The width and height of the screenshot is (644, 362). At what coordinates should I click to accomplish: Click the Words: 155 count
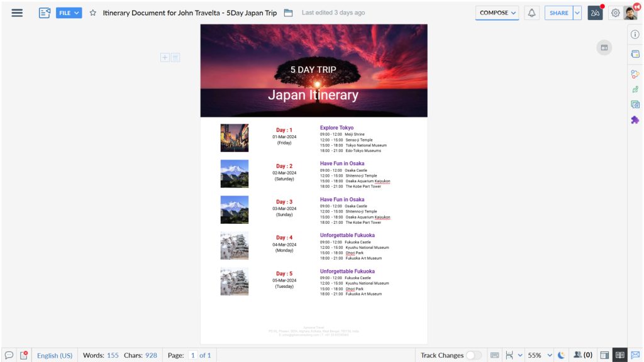click(x=101, y=356)
